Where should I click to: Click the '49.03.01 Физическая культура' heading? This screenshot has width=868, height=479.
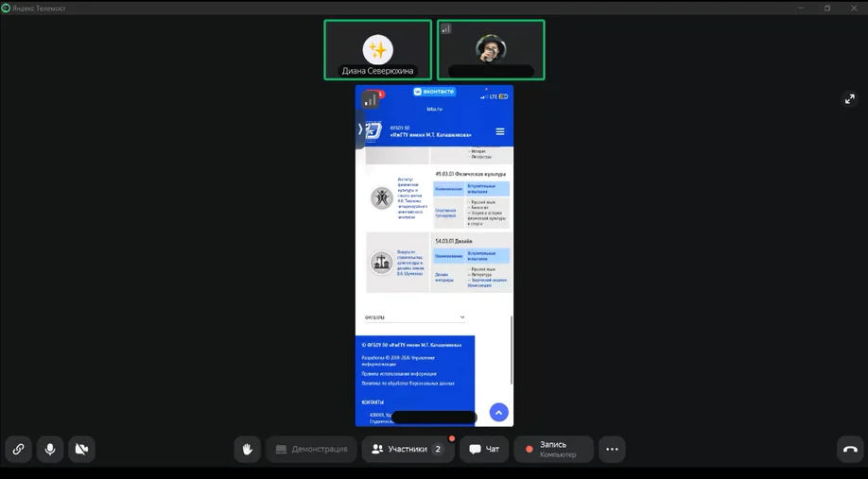[470, 174]
